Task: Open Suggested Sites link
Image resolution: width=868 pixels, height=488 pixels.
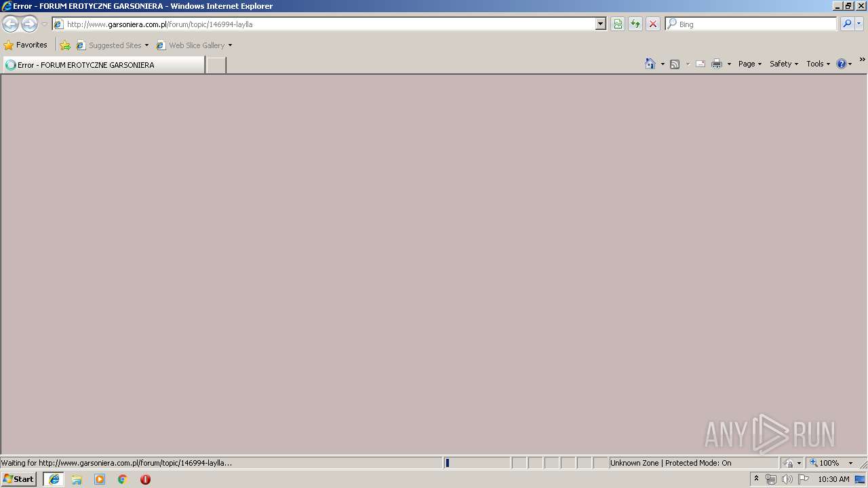Action: 112,45
